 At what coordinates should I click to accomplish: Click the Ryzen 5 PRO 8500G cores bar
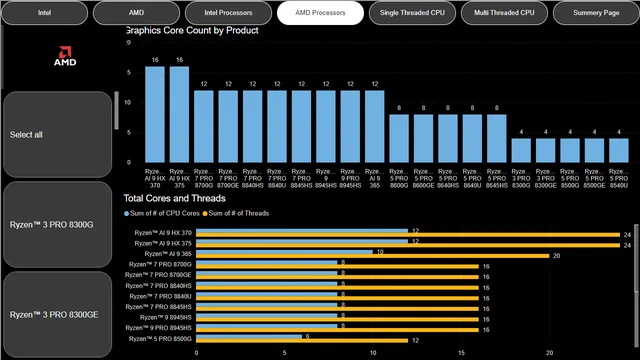tap(249, 336)
